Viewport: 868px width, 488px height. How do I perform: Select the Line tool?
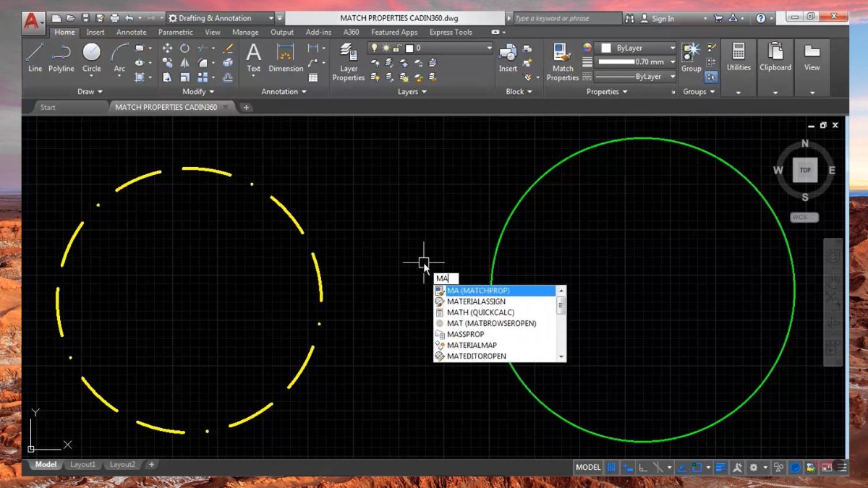[x=35, y=57]
